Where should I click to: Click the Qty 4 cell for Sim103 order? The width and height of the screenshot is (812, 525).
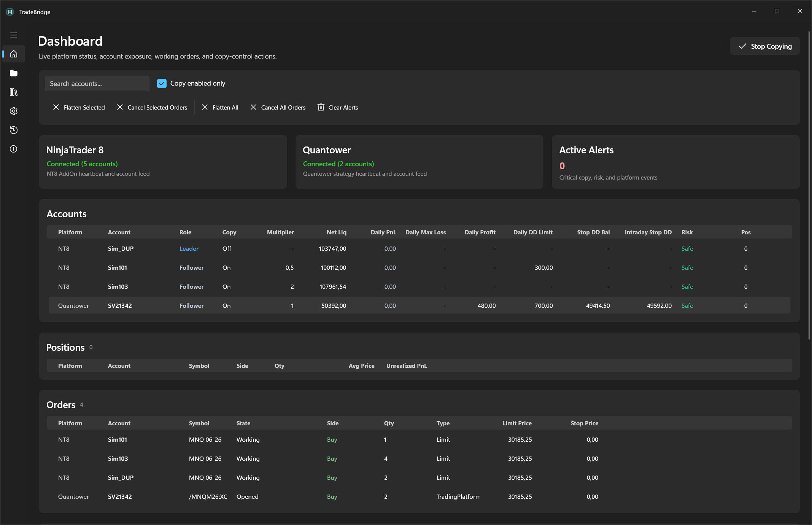pos(386,458)
